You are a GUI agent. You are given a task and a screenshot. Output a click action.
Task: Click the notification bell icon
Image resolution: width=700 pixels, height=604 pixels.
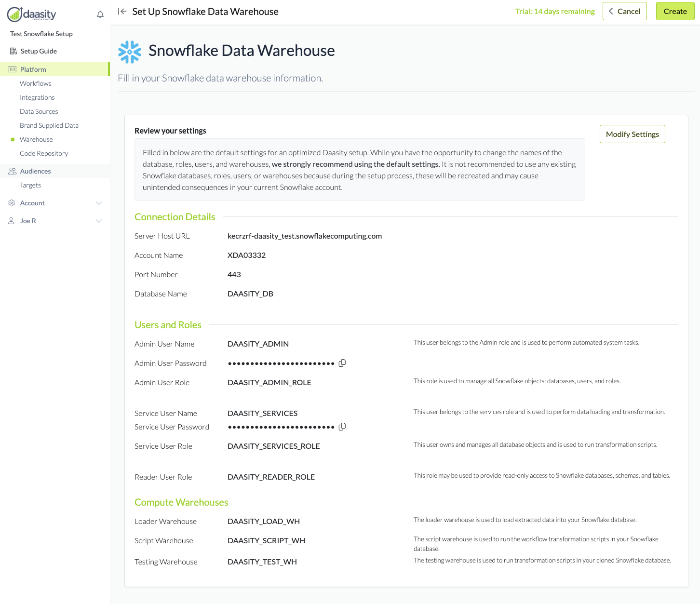[100, 14]
